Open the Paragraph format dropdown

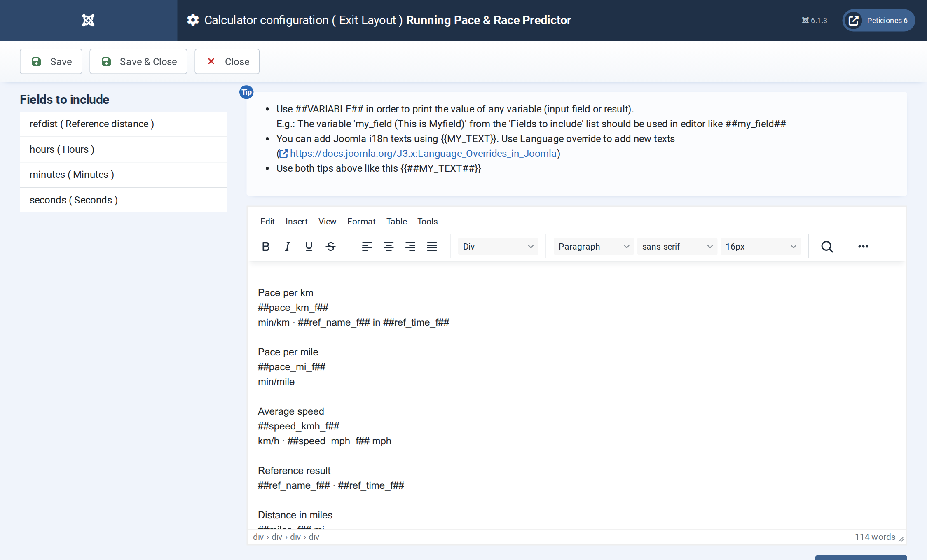(x=593, y=246)
